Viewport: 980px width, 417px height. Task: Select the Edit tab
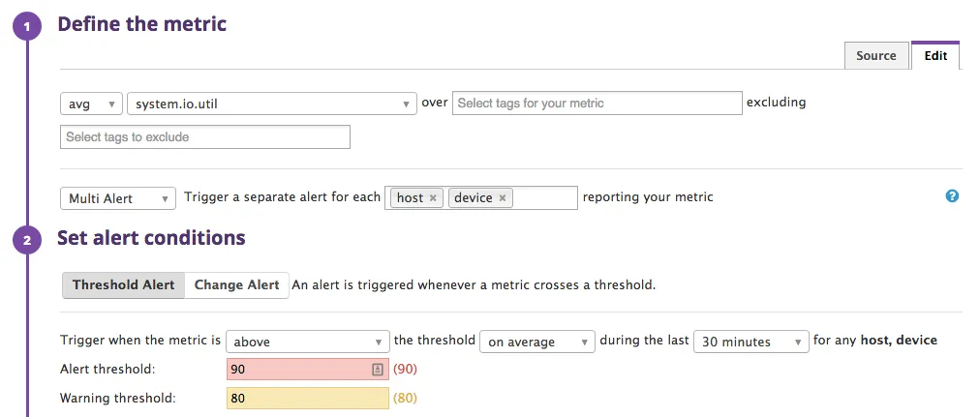[935, 56]
